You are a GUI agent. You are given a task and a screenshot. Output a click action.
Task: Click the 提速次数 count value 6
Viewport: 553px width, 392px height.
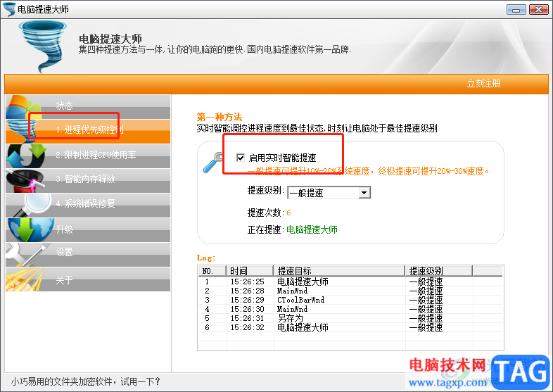point(288,213)
